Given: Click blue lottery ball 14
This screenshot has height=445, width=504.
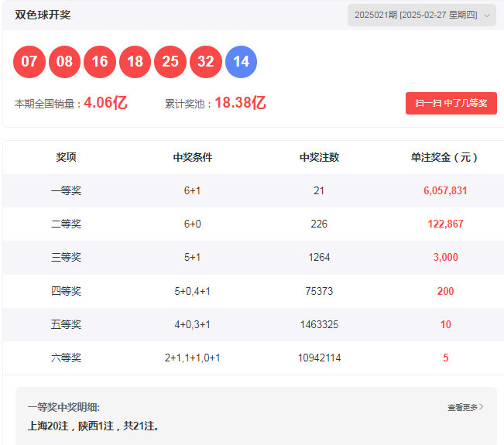Looking at the screenshot, I should pyautogui.click(x=241, y=62).
